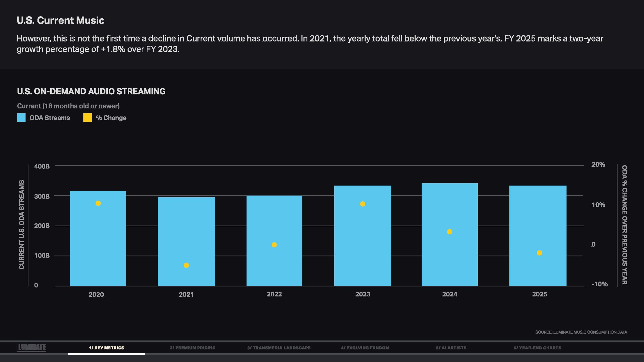Image resolution: width=644 pixels, height=362 pixels.
Task: Select the 6/ Year-End Charts tab
Action: (537, 348)
